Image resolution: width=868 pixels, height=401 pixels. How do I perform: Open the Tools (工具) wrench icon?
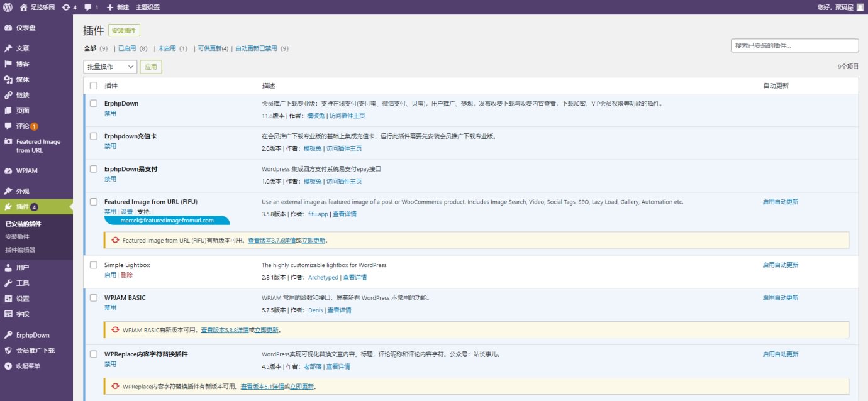[x=8, y=283]
